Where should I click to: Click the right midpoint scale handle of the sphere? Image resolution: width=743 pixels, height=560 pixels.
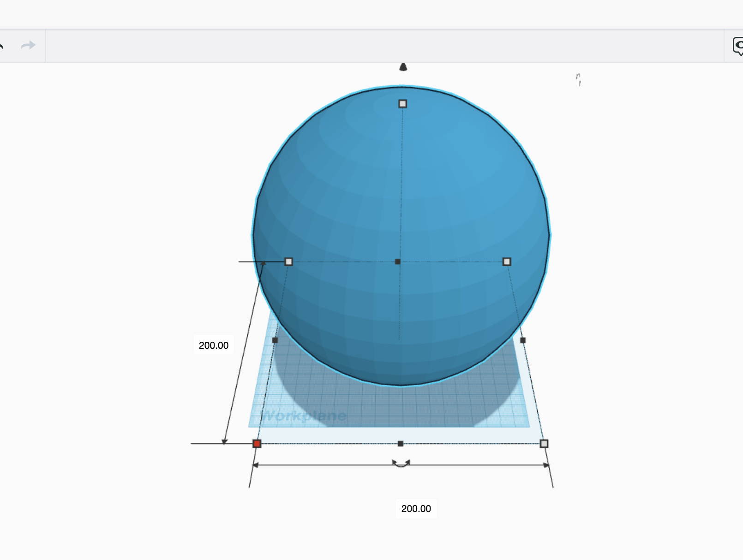click(x=508, y=262)
